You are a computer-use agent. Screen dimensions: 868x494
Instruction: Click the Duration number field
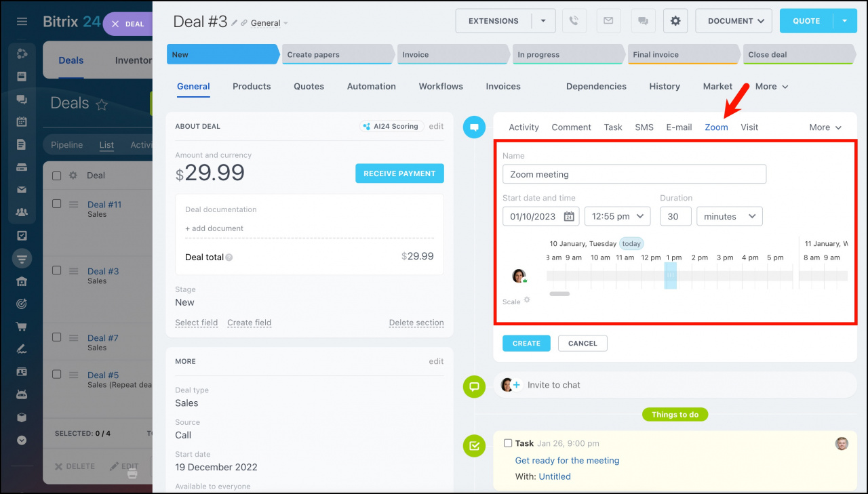pos(675,216)
